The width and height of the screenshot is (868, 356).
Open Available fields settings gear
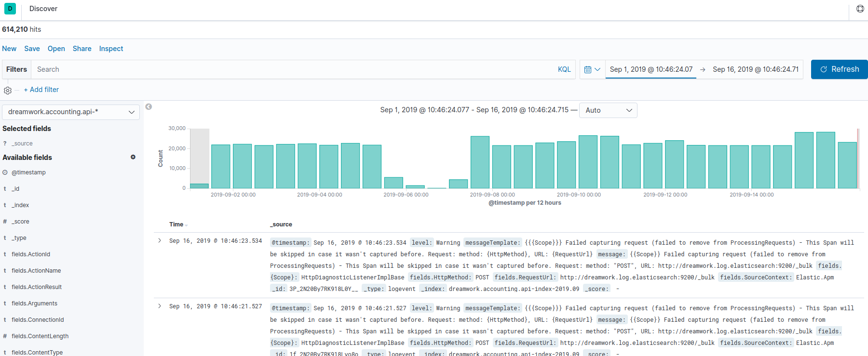point(133,157)
